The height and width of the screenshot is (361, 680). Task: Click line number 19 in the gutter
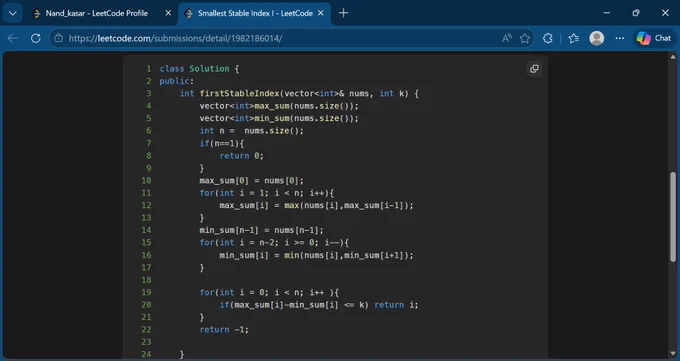point(146,292)
